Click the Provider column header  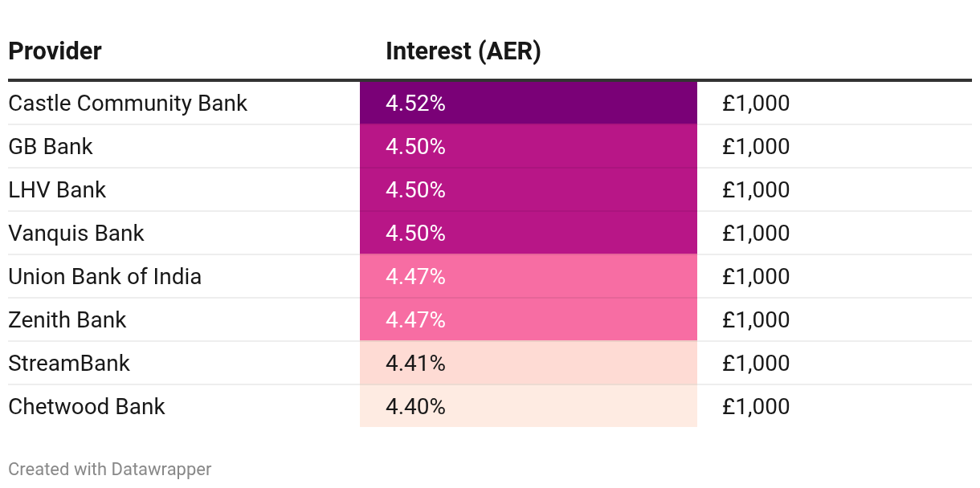coord(55,51)
